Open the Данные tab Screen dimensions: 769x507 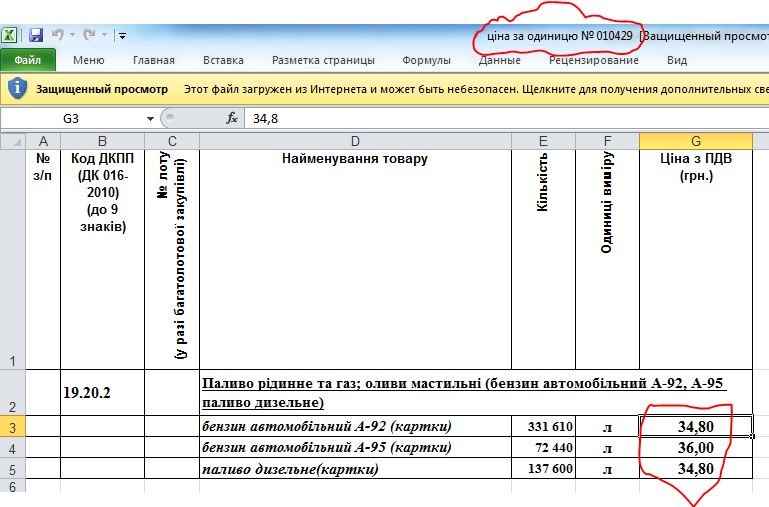pyautogui.click(x=499, y=60)
